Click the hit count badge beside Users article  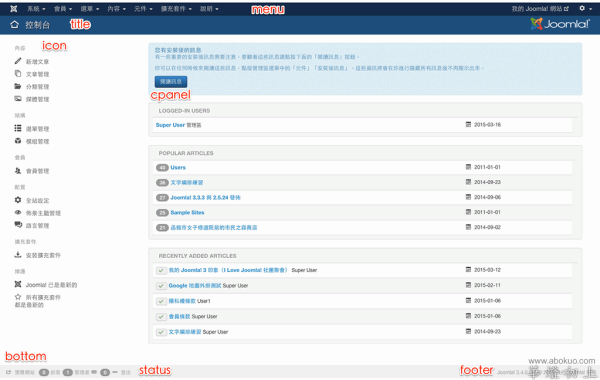pos(162,167)
